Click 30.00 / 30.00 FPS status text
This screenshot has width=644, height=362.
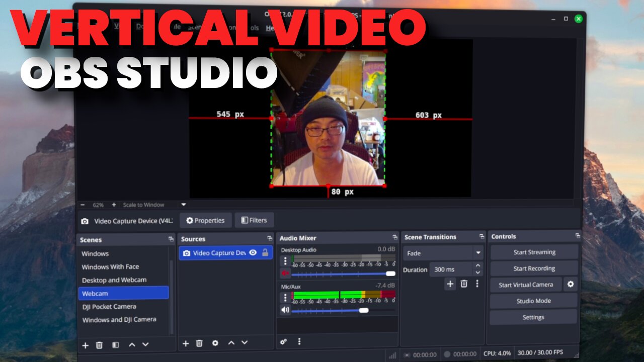click(x=540, y=352)
